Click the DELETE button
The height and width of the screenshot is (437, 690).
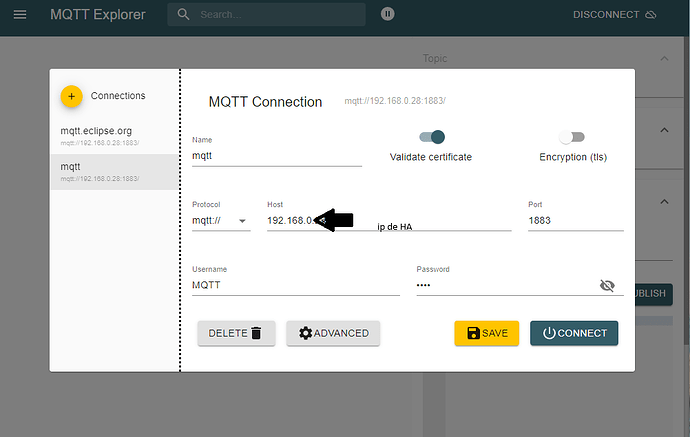coord(236,333)
